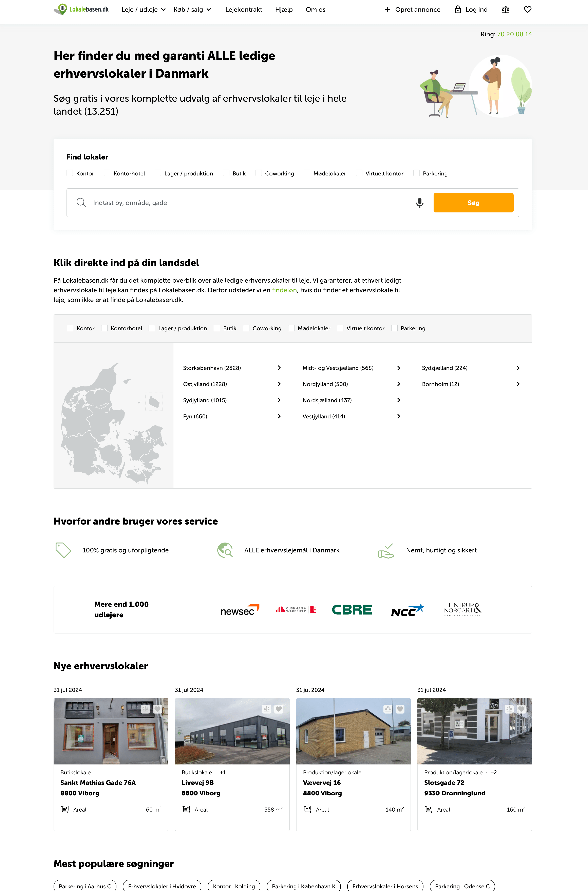Check Parkering in Find lokaler

417,173
